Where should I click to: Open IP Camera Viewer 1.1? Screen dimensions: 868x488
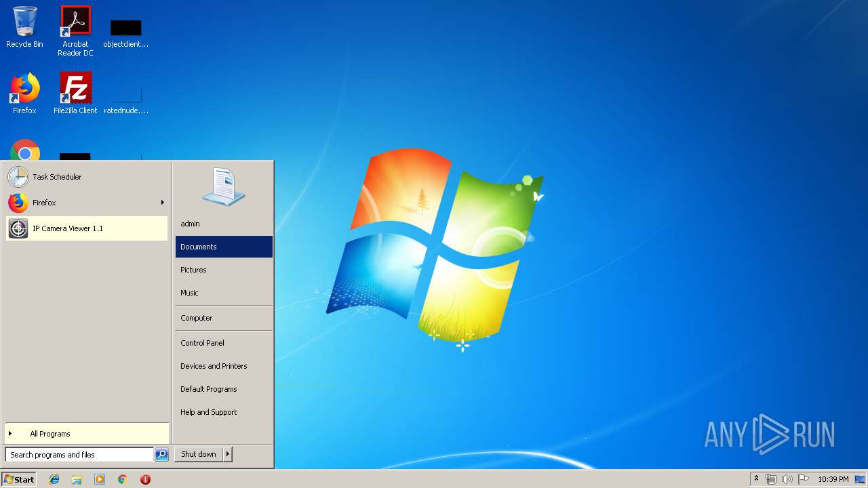coord(87,228)
